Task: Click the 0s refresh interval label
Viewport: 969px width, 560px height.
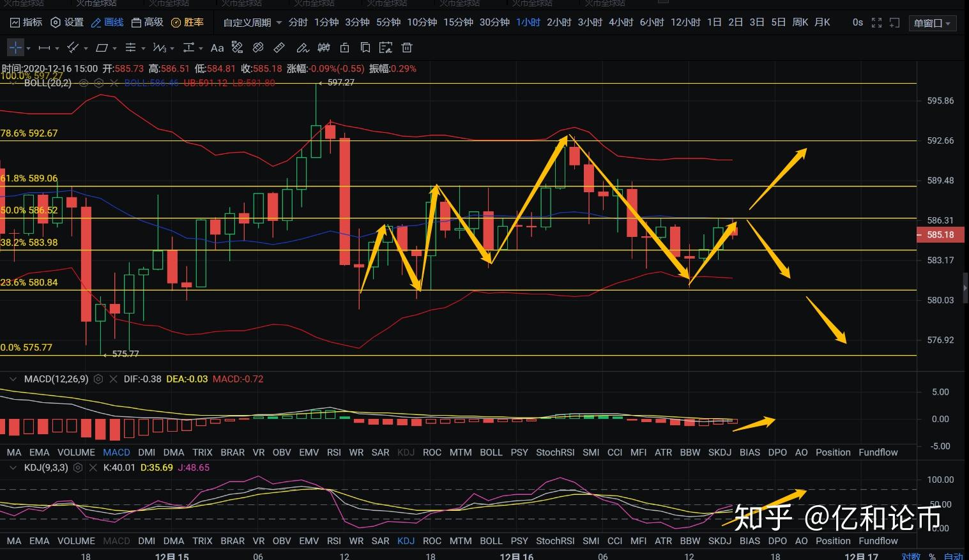Action: (x=857, y=22)
